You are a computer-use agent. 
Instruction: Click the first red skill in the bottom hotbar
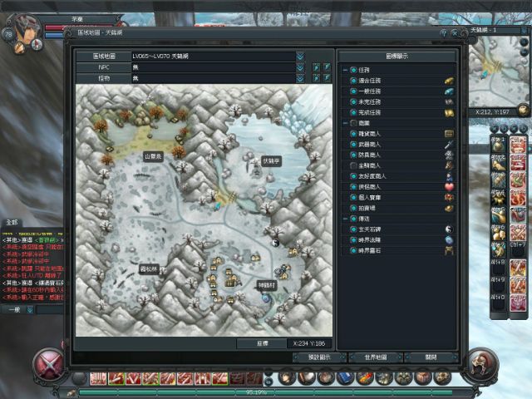[98, 379]
